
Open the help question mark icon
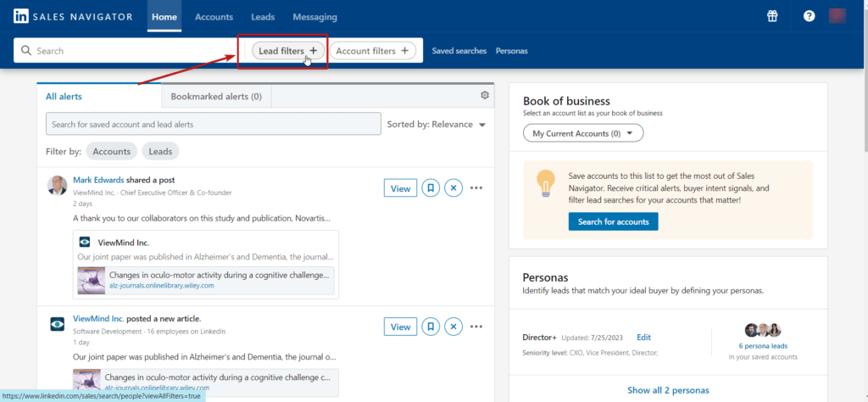809,16
